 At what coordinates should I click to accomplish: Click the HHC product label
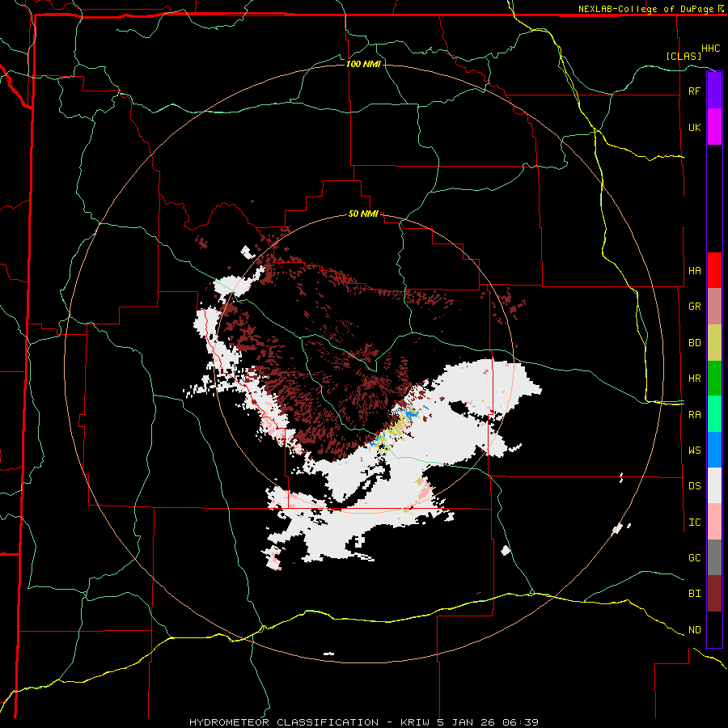pos(711,49)
